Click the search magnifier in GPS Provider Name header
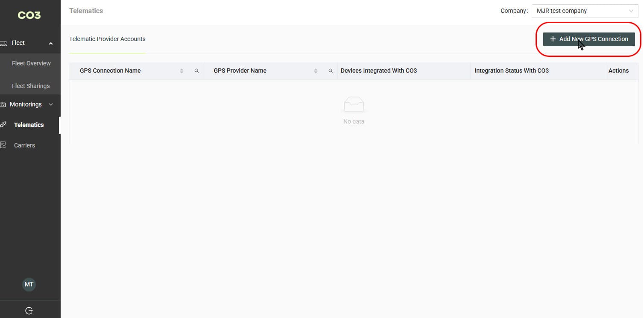This screenshot has width=644, height=318. (x=331, y=71)
